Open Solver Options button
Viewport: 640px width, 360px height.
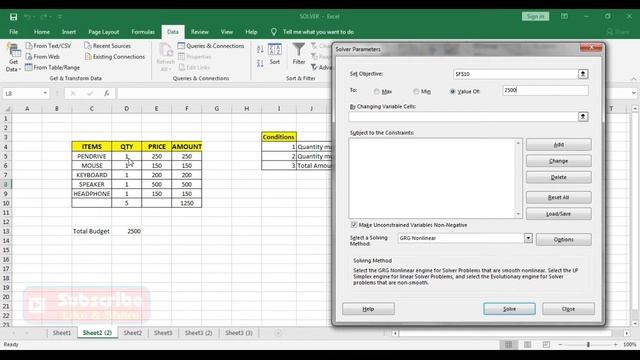pyautogui.click(x=564, y=240)
